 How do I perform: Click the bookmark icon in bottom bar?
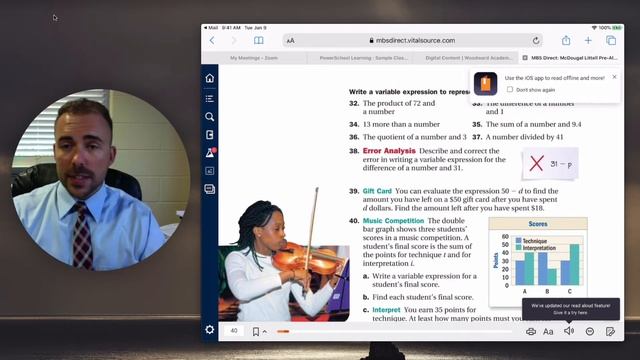pyautogui.click(x=256, y=332)
